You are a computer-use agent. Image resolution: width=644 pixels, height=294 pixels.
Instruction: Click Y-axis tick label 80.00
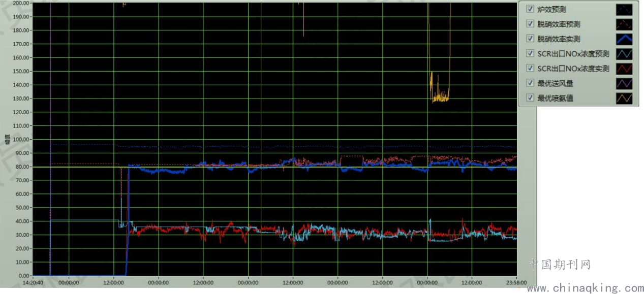coord(22,167)
